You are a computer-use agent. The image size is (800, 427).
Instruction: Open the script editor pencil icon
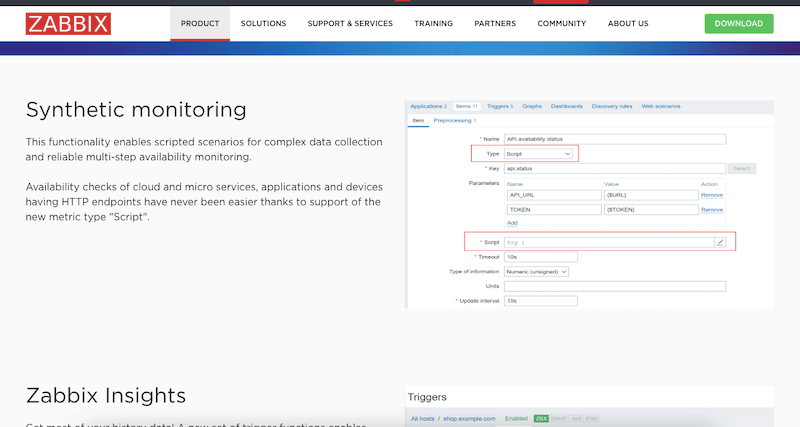(x=720, y=242)
